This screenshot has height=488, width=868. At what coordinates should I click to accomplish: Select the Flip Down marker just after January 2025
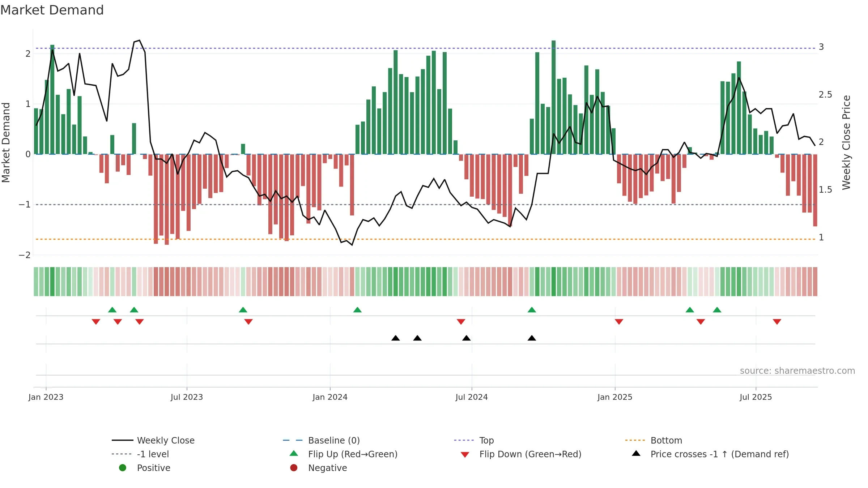pos(619,322)
